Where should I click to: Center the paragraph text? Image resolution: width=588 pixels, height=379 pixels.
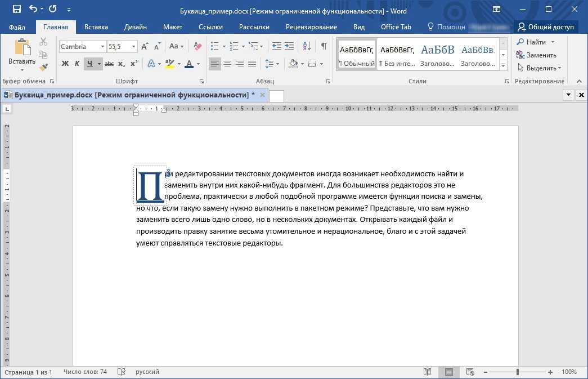click(x=227, y=64)
